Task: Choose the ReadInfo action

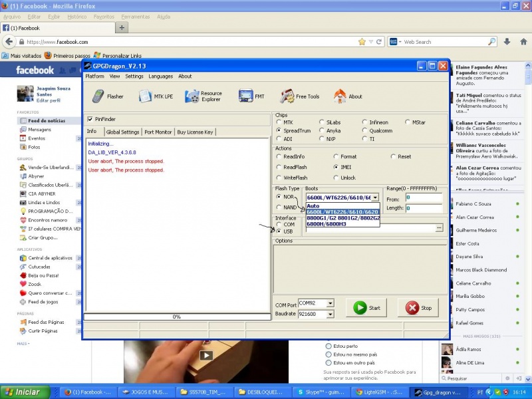Action: tap(279, 156)
